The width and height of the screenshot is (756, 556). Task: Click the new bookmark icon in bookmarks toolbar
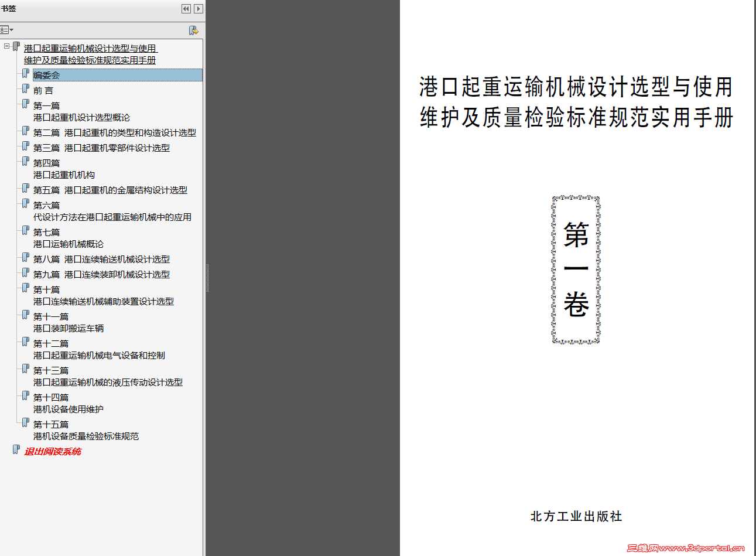pyautogui.click(x=193, y=30)
